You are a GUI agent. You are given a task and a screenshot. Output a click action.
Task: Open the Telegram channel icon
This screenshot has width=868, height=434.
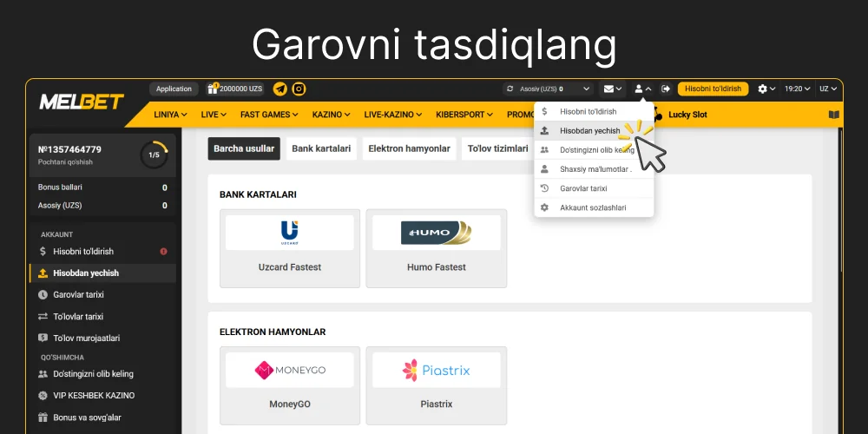pyautogui.click(x=279, y=89)
